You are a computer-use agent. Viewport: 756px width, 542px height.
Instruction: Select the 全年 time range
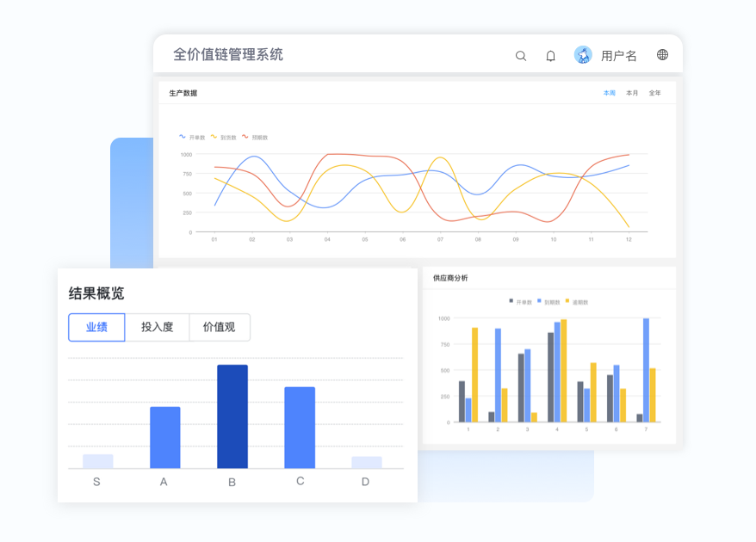pyautogui.click(x=654, y=93)
